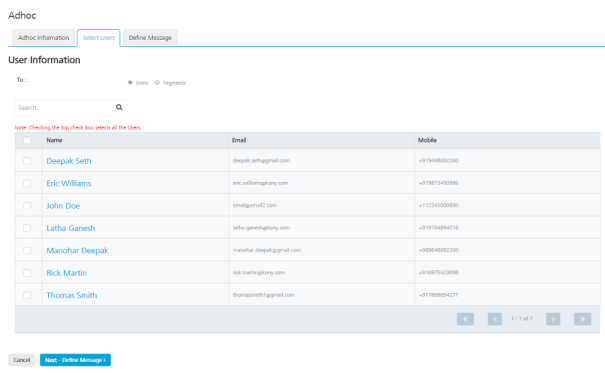Select the checkbox for Rick Martin
The width and height of the screenshot is (605, 373).
(x=27, y=273)
